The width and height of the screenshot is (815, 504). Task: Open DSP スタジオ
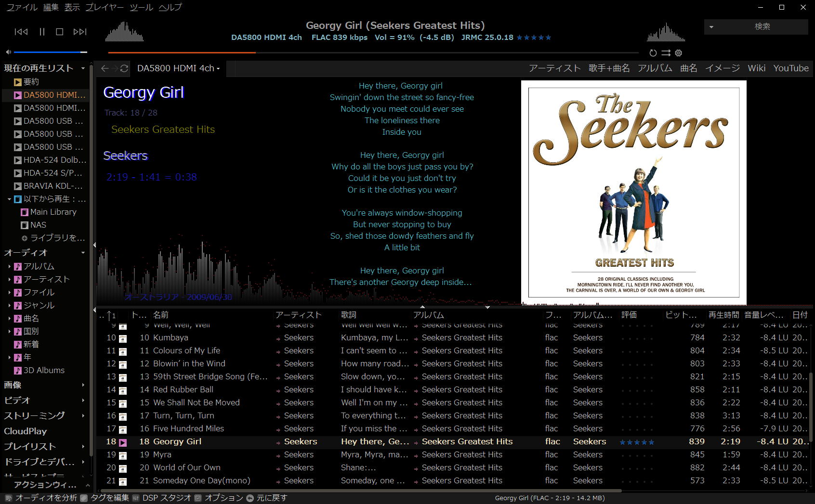162,498
